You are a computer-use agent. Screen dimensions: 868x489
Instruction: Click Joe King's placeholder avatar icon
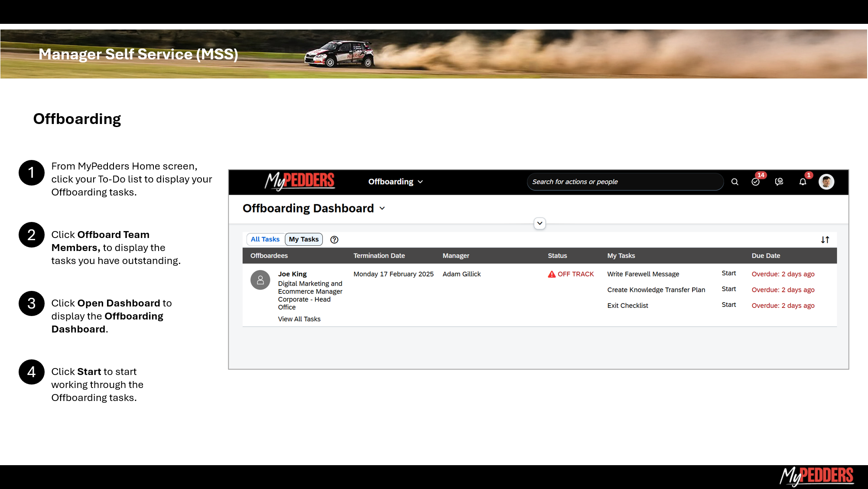pos(260,280)
